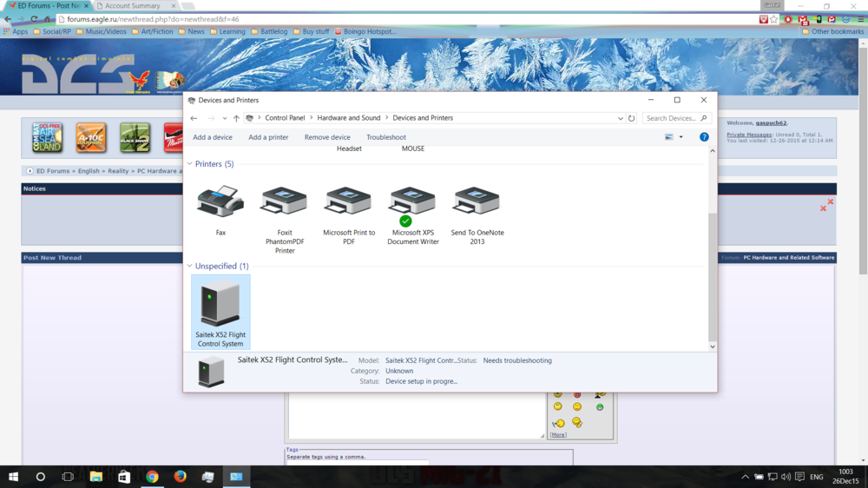Open Gmail checker extension showing 22
The image size is (868, 488).
pos(803,20)
